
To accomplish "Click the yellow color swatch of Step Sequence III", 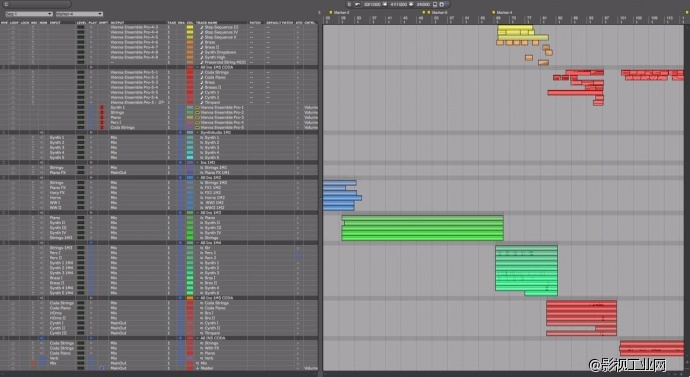I will click(x=190, y=27).
